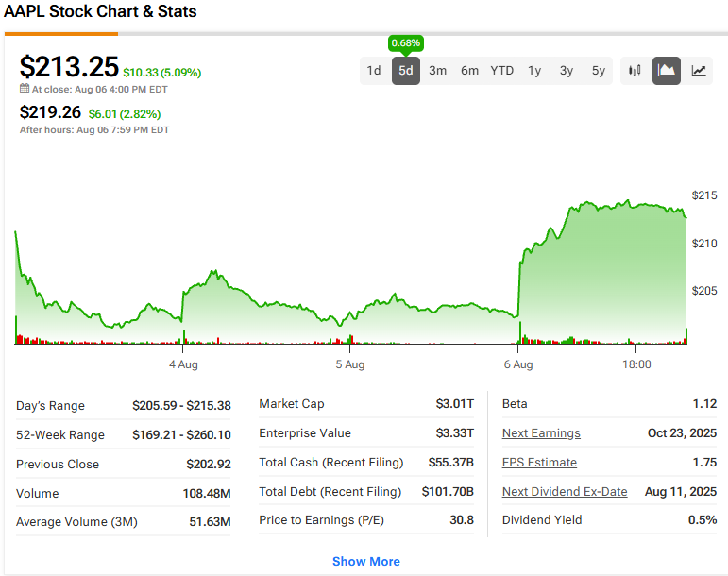Click Show More to expand stats

365,561
